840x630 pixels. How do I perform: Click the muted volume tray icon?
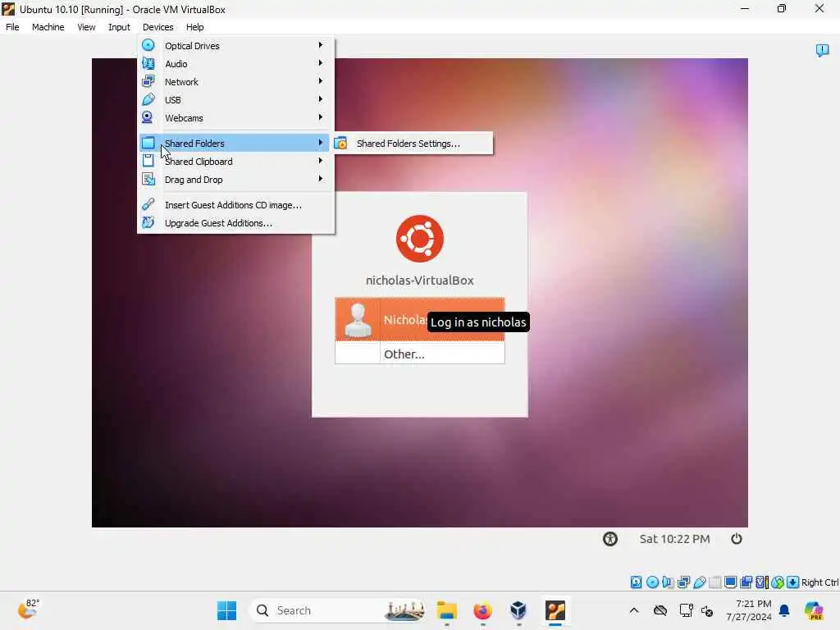click(707, 610)
